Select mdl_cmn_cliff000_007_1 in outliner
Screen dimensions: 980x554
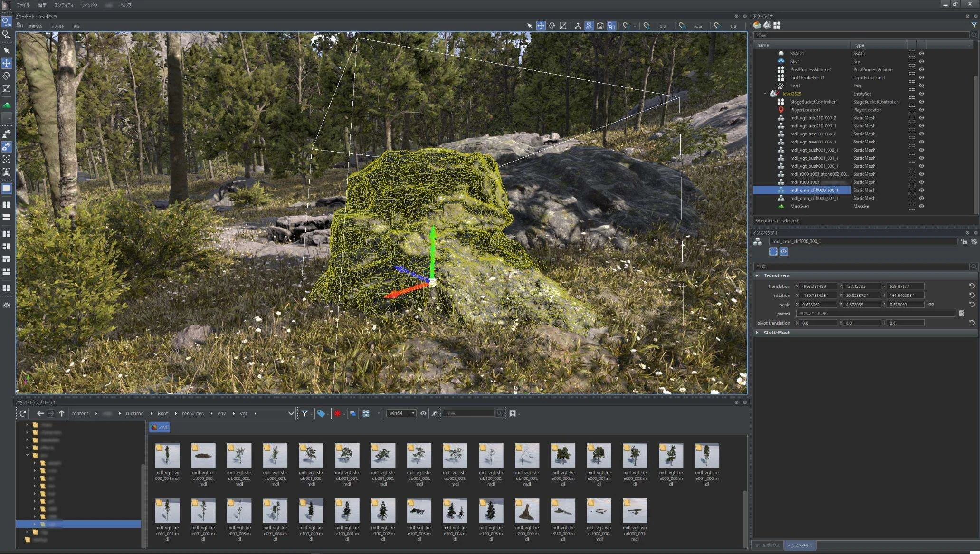[x=814, y=198]
